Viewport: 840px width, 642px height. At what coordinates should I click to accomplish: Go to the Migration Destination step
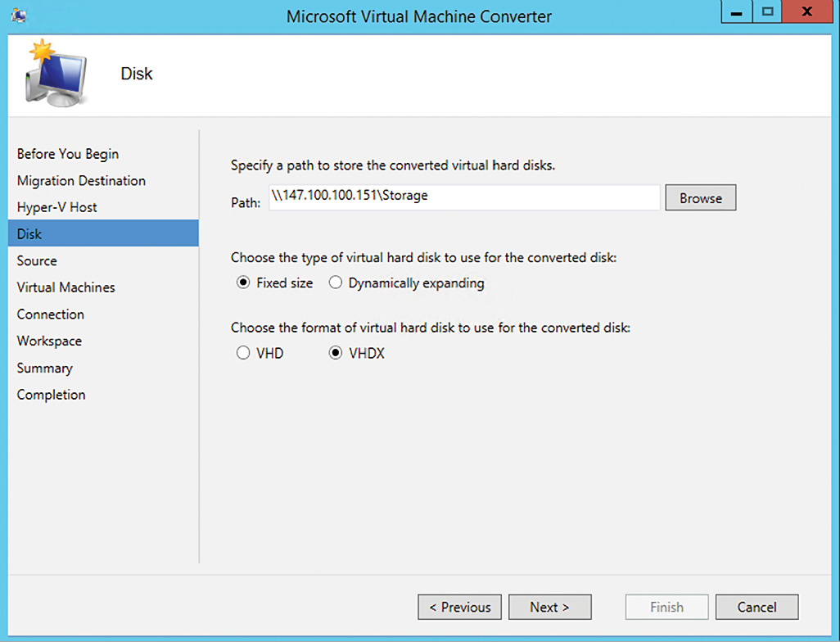81,181
